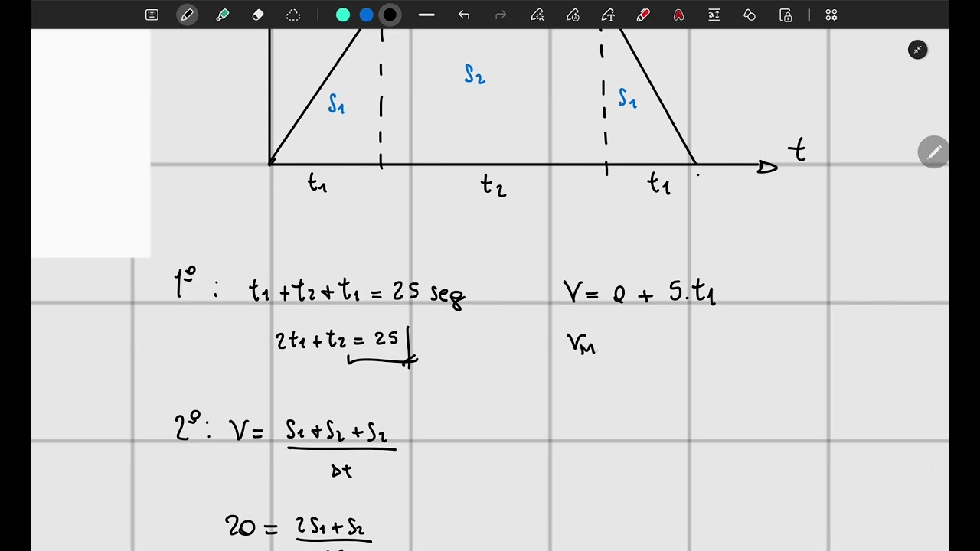Toggle the page lock tool
Screen dimensions: 980x551
click(x=786, y=15)
